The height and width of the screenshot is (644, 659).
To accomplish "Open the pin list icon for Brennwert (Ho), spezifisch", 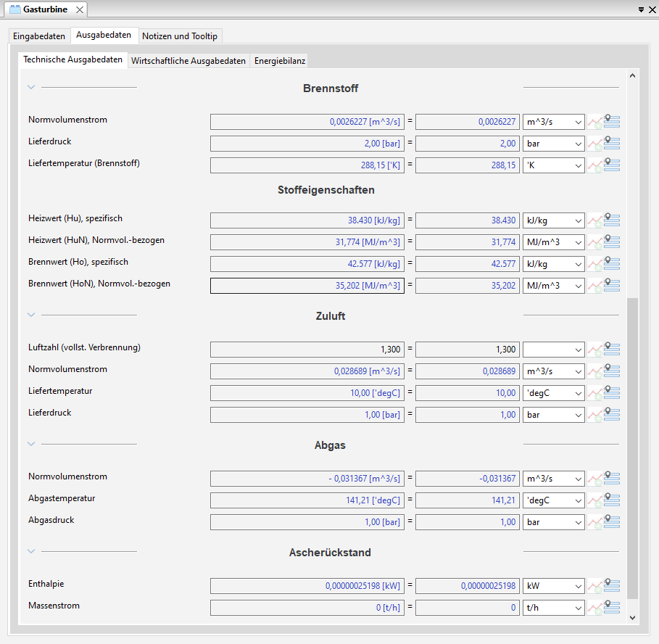I will pyautogui.click(x=612, y=263).
